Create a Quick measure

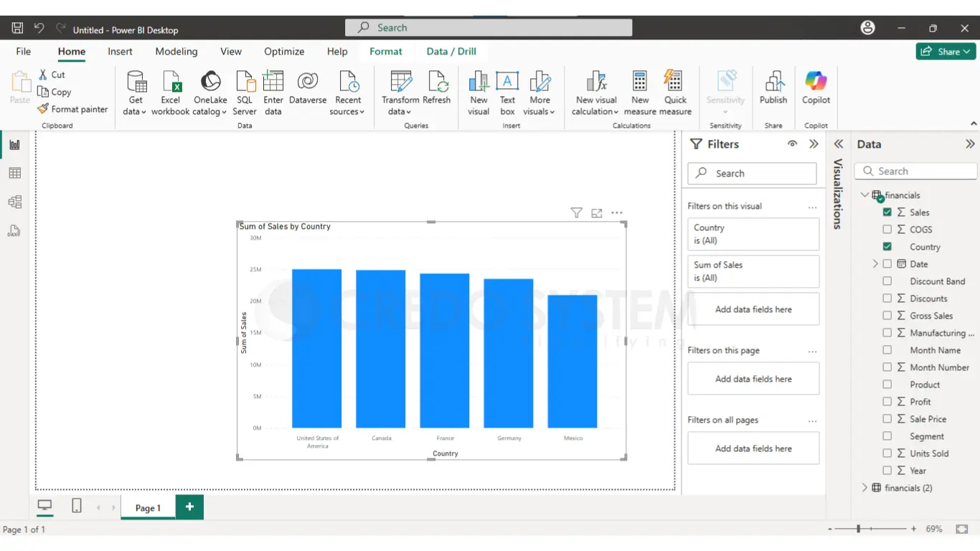675,93
